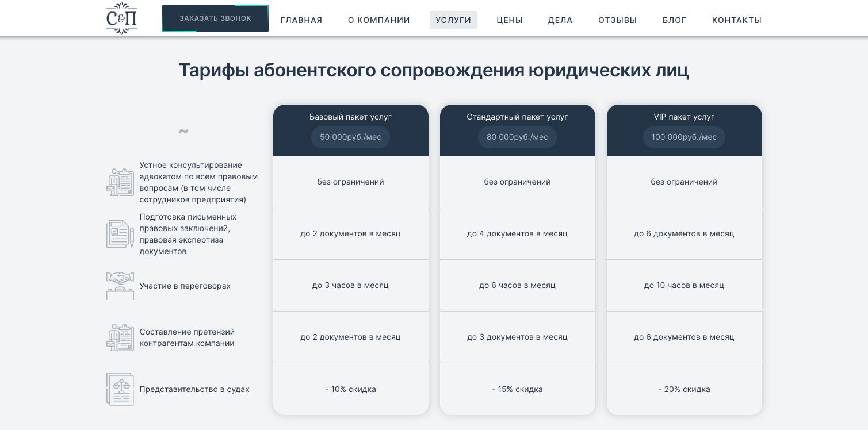Image resolution: width=868 pixels, height=430 pixels.
Task: Click the handshake negotiations icon
Action: (x=120, y=286)
